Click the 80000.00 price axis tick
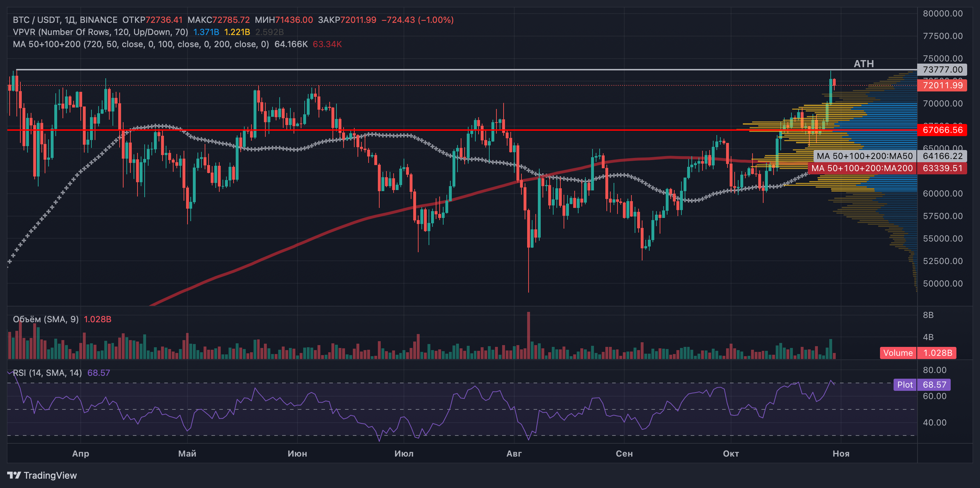Image resolution: width=980 pixels, height=488 pixels. 942,14
